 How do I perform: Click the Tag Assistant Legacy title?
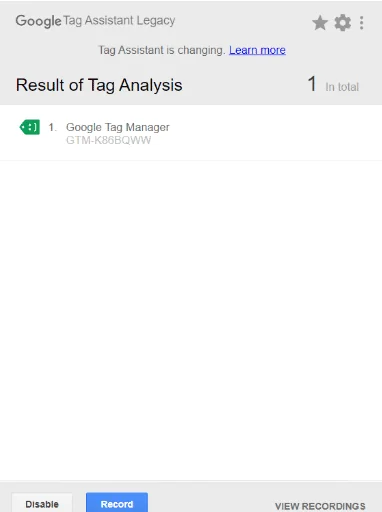point(119,21)
